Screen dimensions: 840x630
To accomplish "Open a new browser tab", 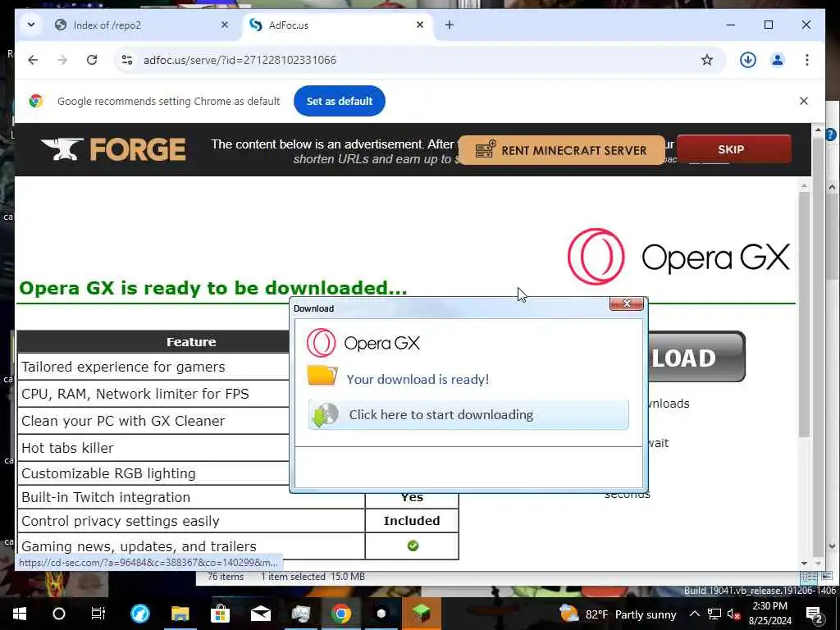I will [449, 25].
